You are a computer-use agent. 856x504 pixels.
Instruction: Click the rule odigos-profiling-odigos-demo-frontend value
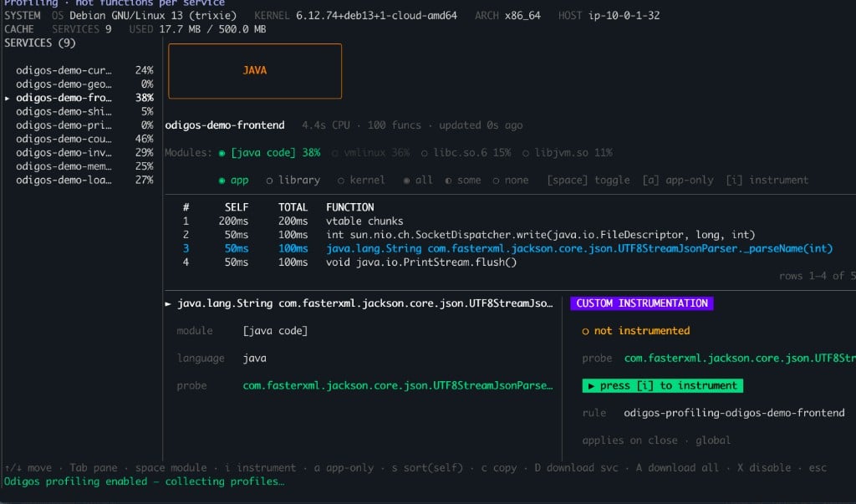coord(734,413)
